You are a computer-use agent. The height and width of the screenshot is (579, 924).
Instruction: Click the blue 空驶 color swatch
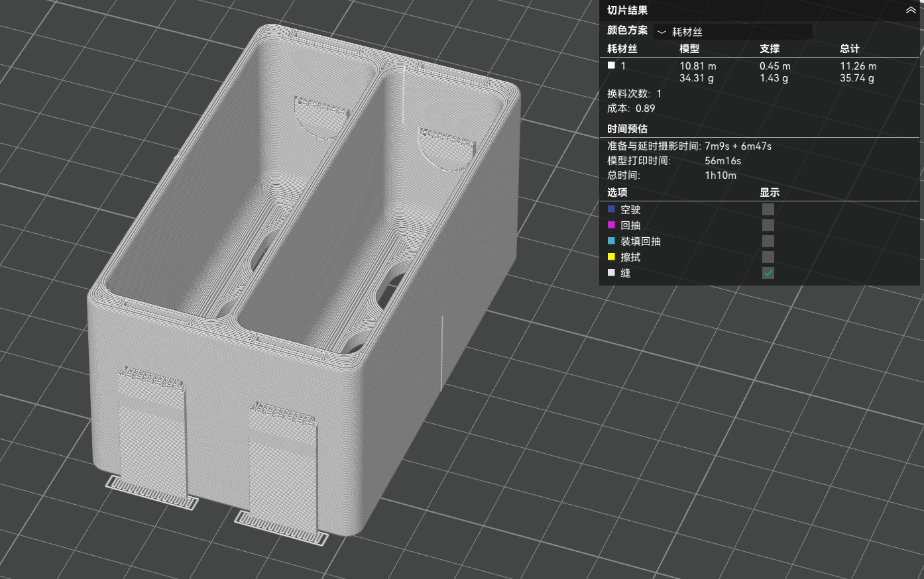611,209
